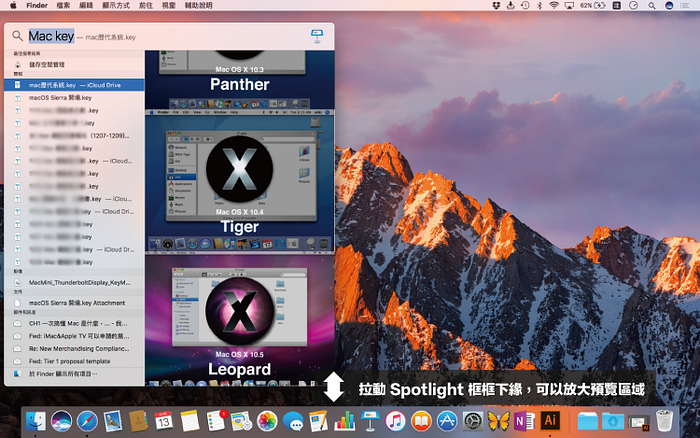Launch OneNote from the Dock
Viewport: 700px width, 438px height.
[x=524, y=421]
